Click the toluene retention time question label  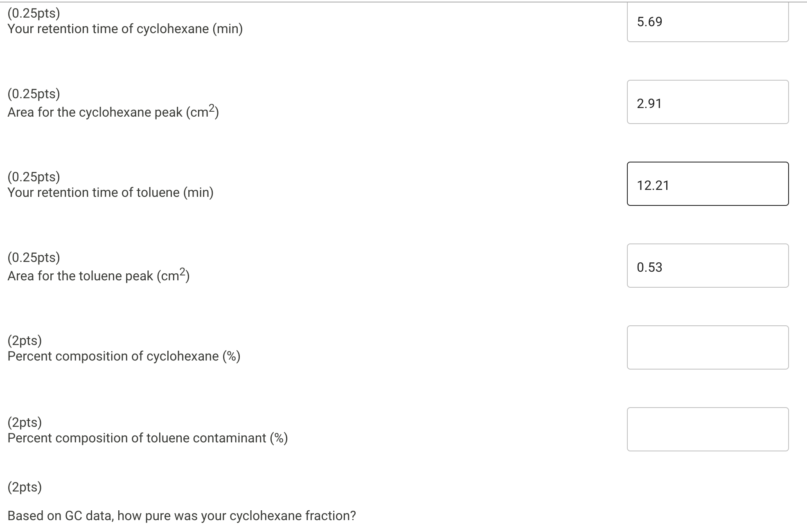pyautogui.click(x=110, y=192)
